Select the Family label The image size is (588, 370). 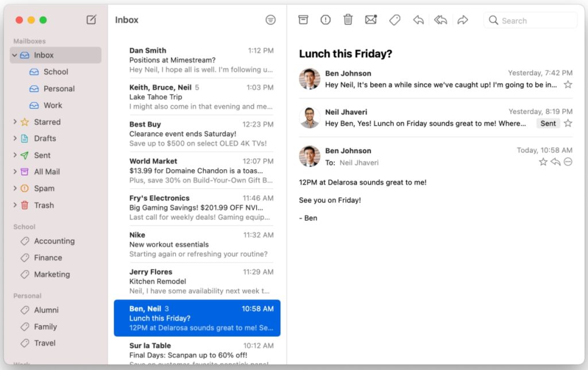coord(45,326)
